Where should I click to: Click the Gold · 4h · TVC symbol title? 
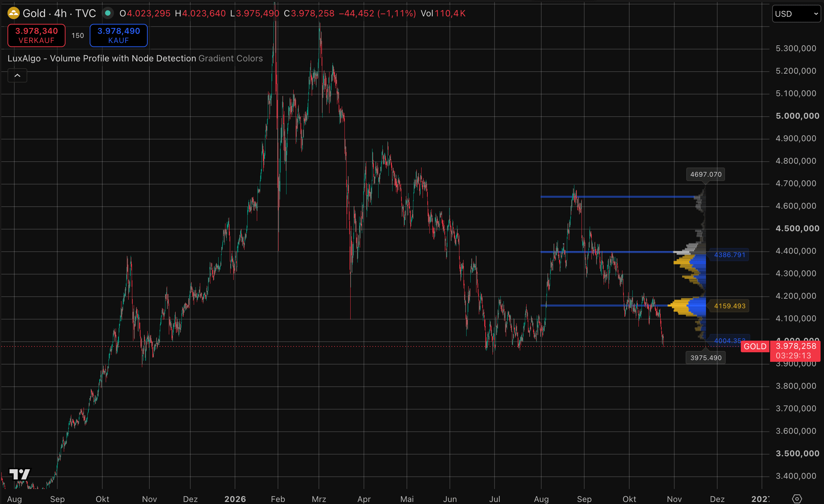point(59,13)
